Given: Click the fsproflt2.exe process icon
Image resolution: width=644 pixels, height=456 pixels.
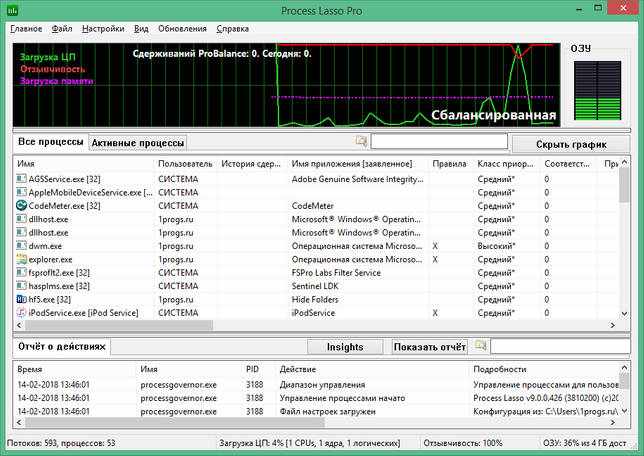Looking at the screenshot, I should pyautogui.click(x=21, y=272).
